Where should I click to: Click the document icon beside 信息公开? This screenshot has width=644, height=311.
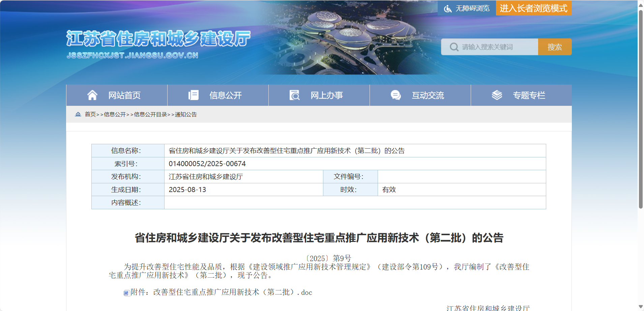(x=193, y=95)
